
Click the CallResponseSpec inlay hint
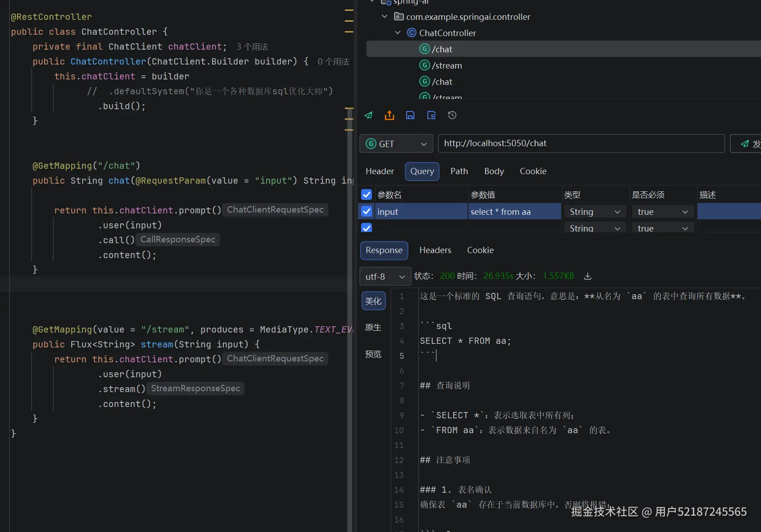178,240
